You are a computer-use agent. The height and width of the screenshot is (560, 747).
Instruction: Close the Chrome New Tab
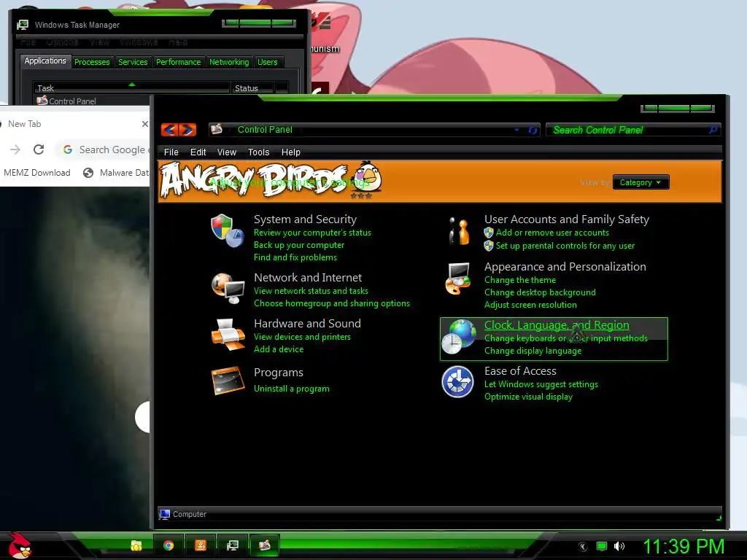point(145,124)
